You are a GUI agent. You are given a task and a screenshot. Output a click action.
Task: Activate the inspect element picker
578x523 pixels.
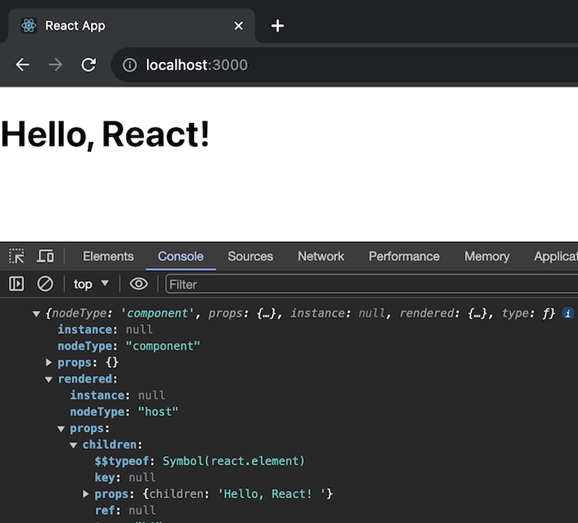point(17,256)
